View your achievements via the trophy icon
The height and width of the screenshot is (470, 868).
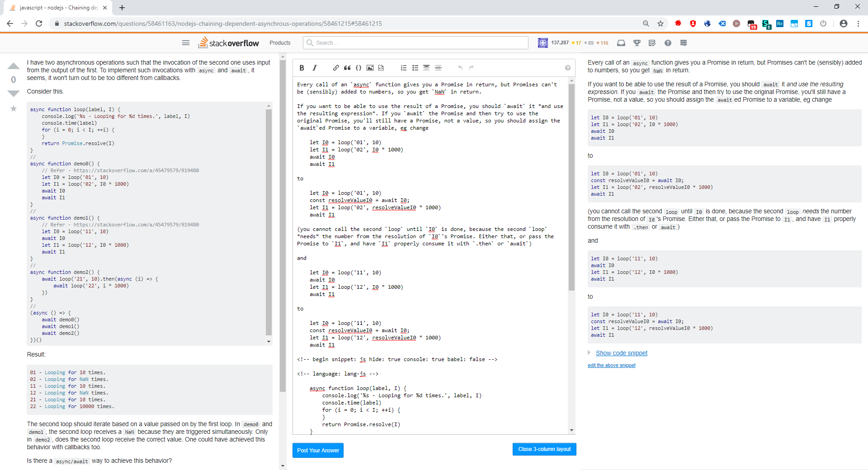click(x=637, y=43)
